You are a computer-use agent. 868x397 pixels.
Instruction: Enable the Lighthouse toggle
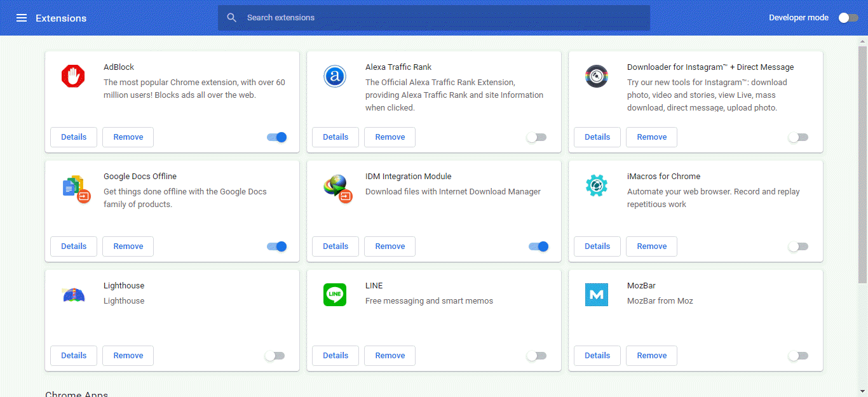click(x=275, y=356)
